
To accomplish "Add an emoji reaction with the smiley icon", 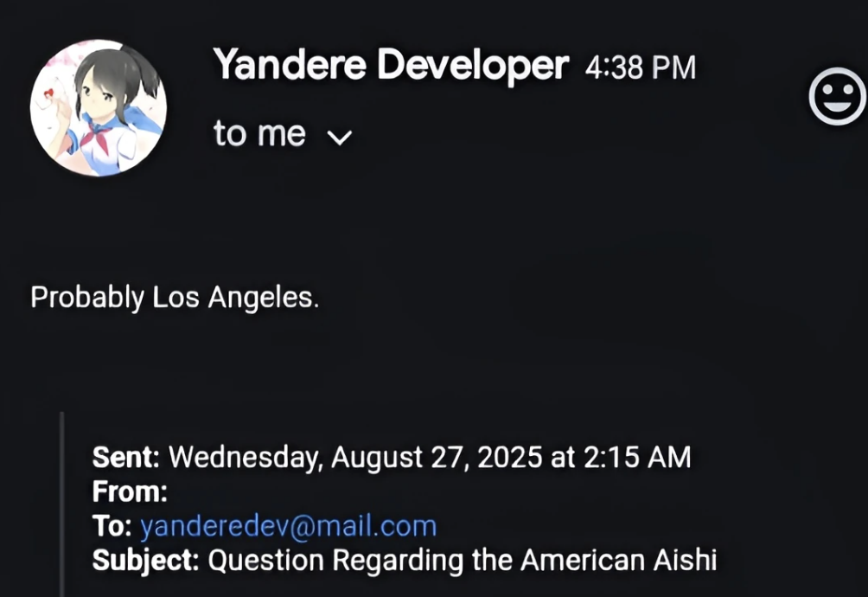I will point(837,97).
